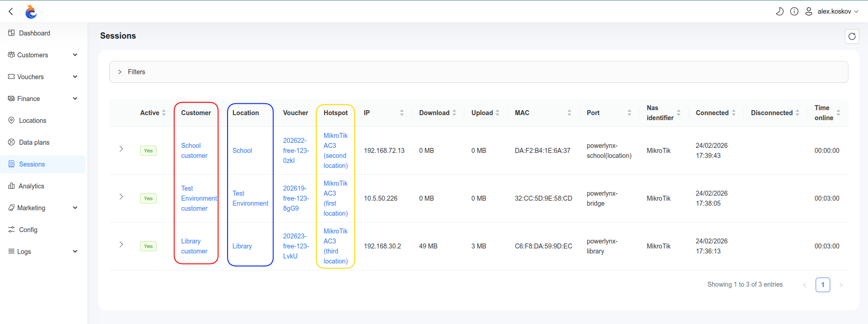Image resolution: width=868 pixels, height=324 pixels.
Task: Expand the Filters panel
Action: pyautogui.click(x=136, y=72)
